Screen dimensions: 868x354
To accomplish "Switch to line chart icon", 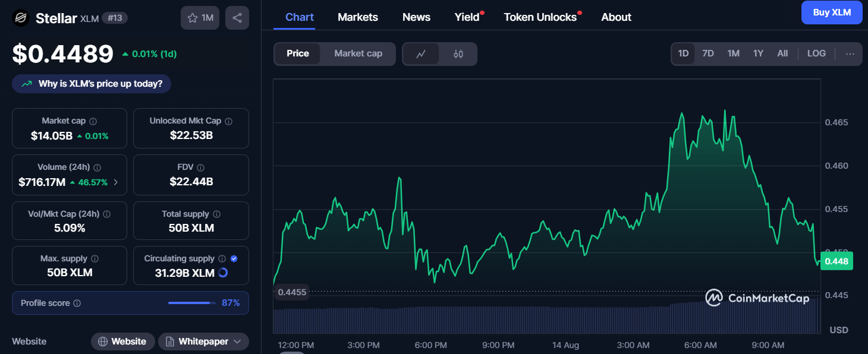I will [421, 54].
